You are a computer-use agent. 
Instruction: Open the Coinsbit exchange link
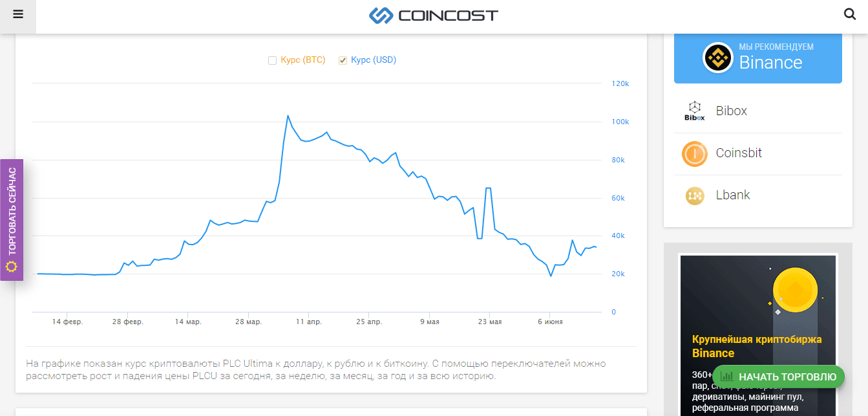(x=739, y=153)
